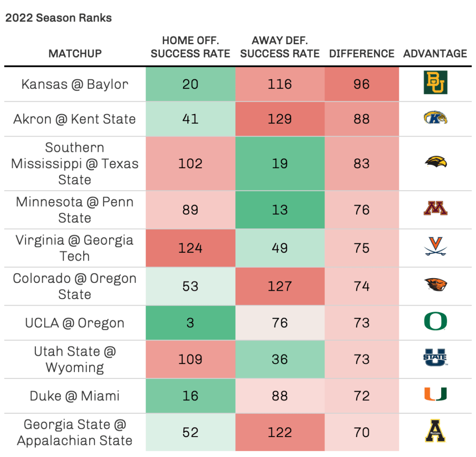Sort by Home Off. Success Rate header
The width and height of the screenshot is (476, 457).
coord(190,47)
